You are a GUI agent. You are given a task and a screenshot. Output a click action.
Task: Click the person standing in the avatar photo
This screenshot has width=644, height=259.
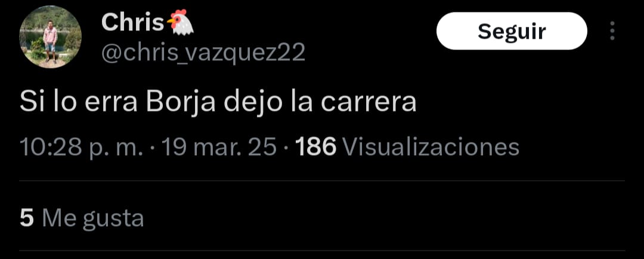pos(50,42)
